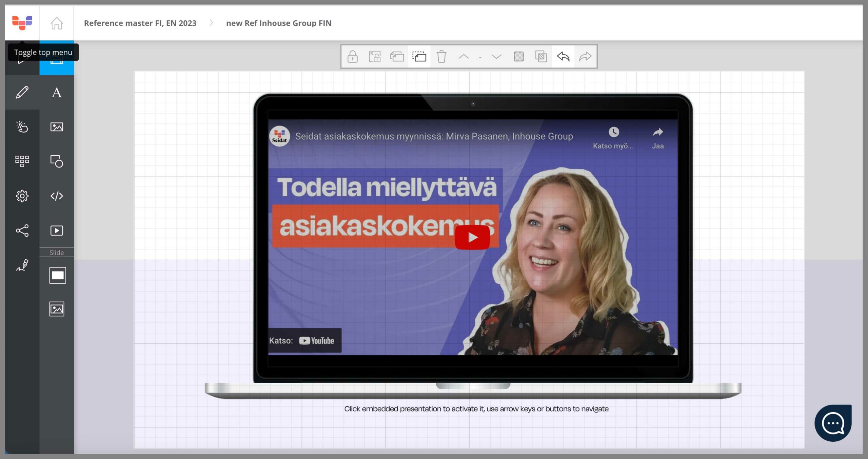Click the Seidat channel avatar on video

pyautogui.click(x=279, y=136)
